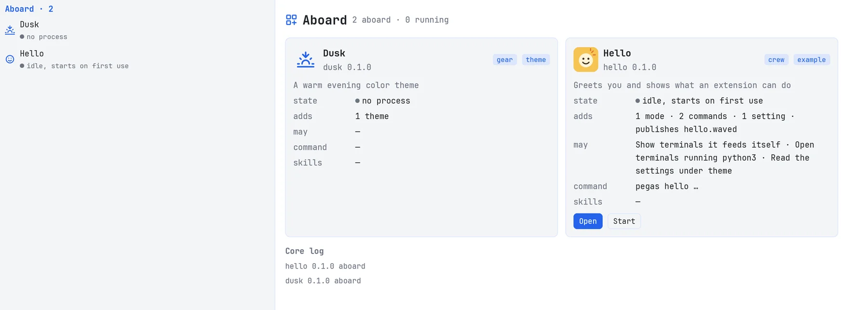Select the example tag on Hello card

[812, 60]
